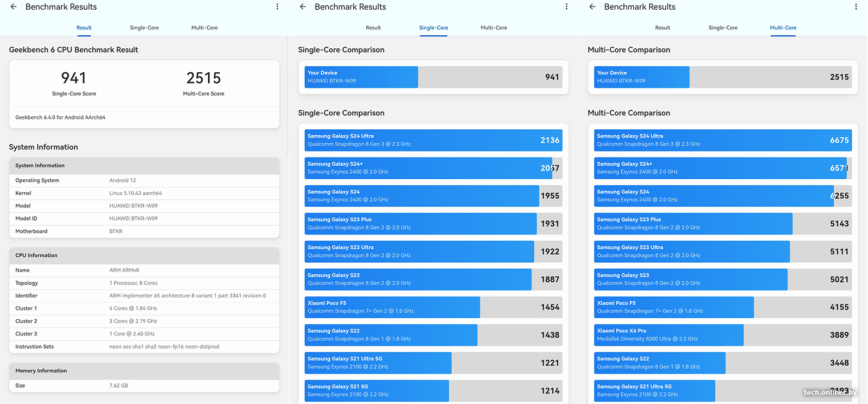Click Galaxy S24 single-core bar 1955

pyautogui.click(x=433, y=196)
